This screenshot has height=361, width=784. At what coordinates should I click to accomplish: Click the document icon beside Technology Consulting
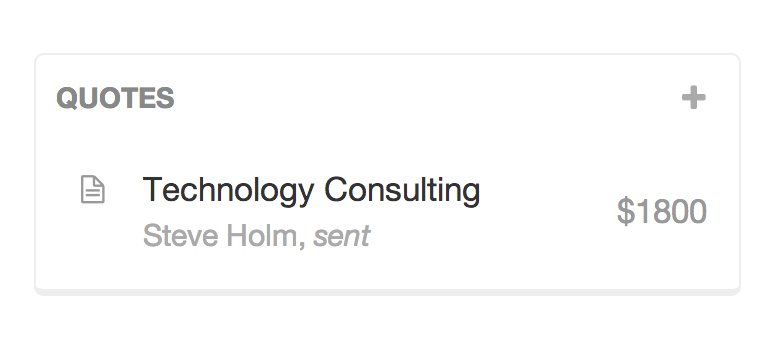[93, 190]
